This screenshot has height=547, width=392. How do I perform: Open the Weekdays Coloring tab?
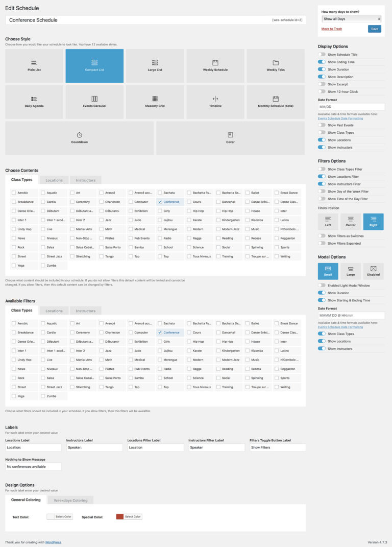[70, 501]
